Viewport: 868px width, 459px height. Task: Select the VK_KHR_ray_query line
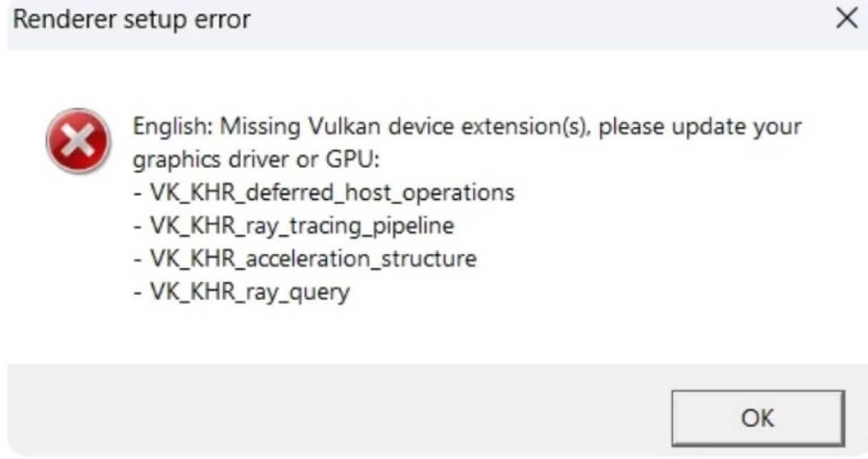pos(241,291)
